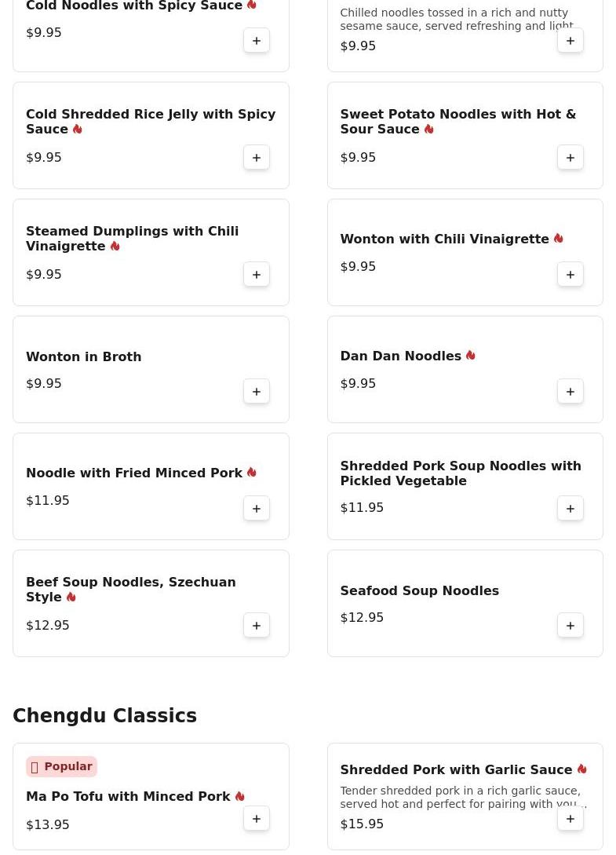Click the Chengdu Classics section heading

click(104, 716)
